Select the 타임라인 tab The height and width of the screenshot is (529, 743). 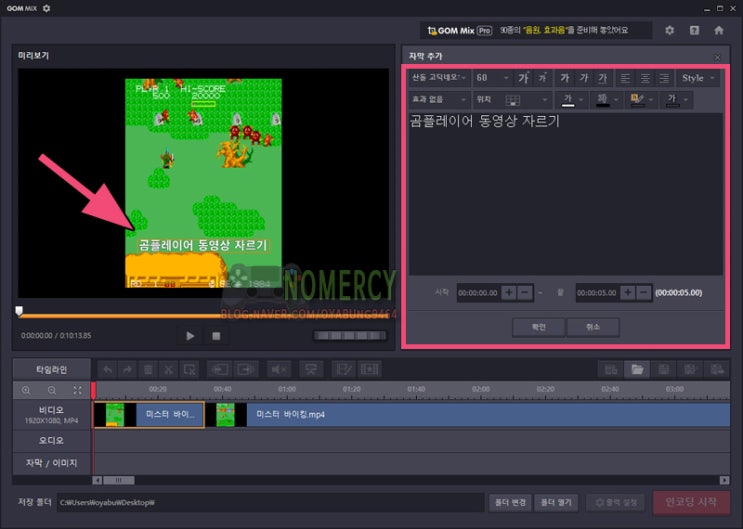(x=52, y=370)
